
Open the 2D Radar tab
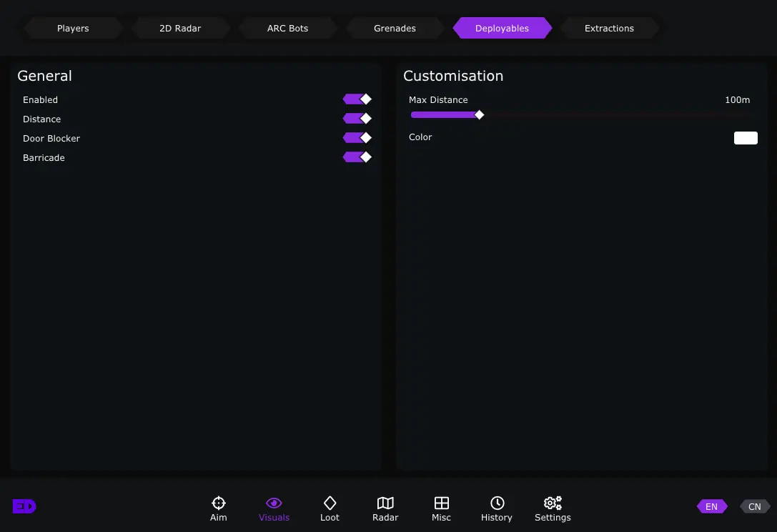click(180, 29)
